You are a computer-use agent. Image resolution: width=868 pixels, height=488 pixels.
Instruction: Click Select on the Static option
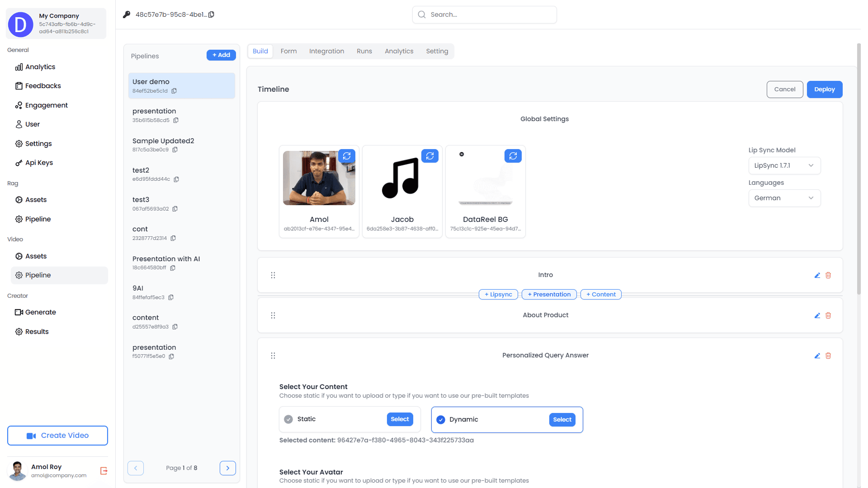[x=400, y=419]
